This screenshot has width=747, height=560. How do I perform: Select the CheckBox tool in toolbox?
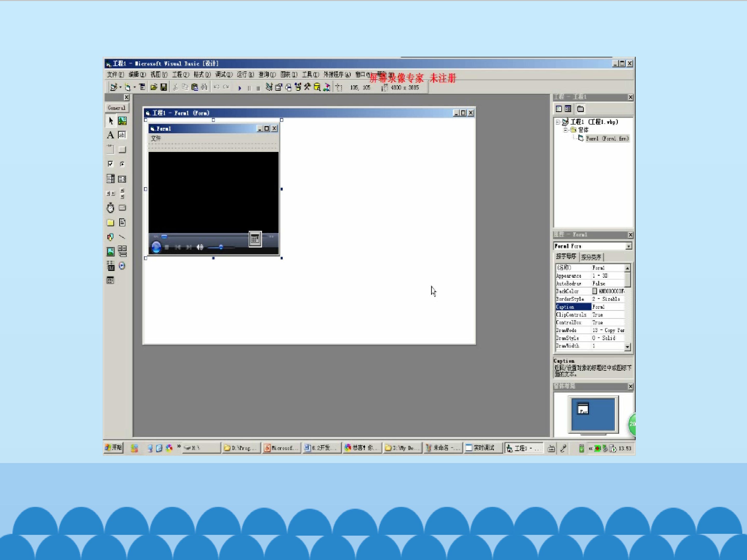click(x=110, y=164)
